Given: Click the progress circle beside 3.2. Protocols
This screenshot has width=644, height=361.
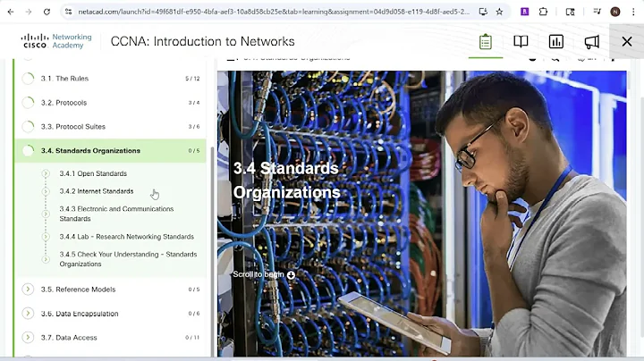Looking at the screenshot, I should [x=28, y=103].
